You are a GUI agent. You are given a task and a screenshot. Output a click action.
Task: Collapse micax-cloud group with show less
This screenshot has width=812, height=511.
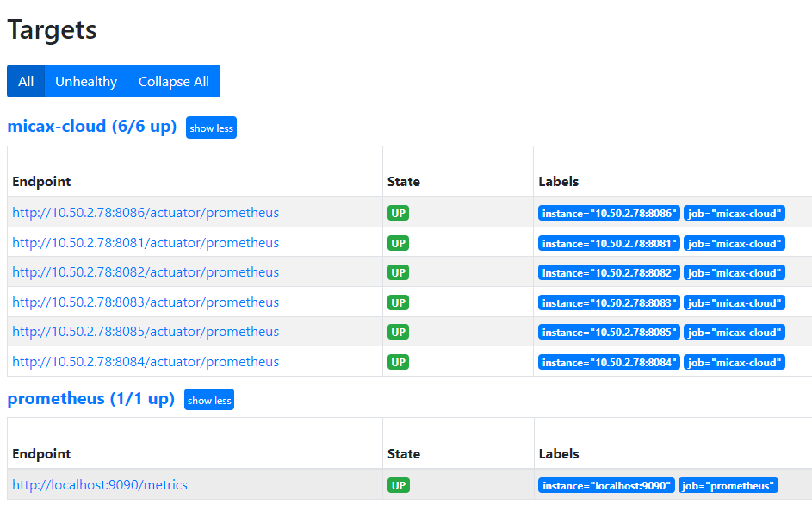(x=211, y=128)
